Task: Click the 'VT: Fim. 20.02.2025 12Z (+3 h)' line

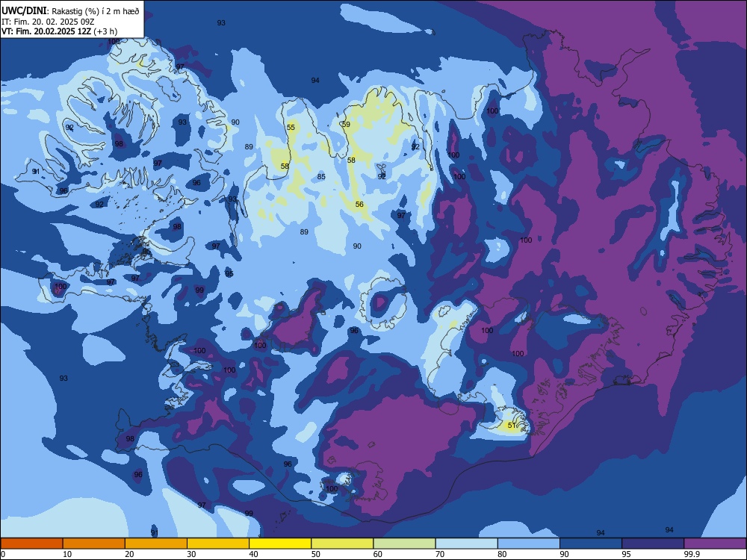Action: point(59,31)
